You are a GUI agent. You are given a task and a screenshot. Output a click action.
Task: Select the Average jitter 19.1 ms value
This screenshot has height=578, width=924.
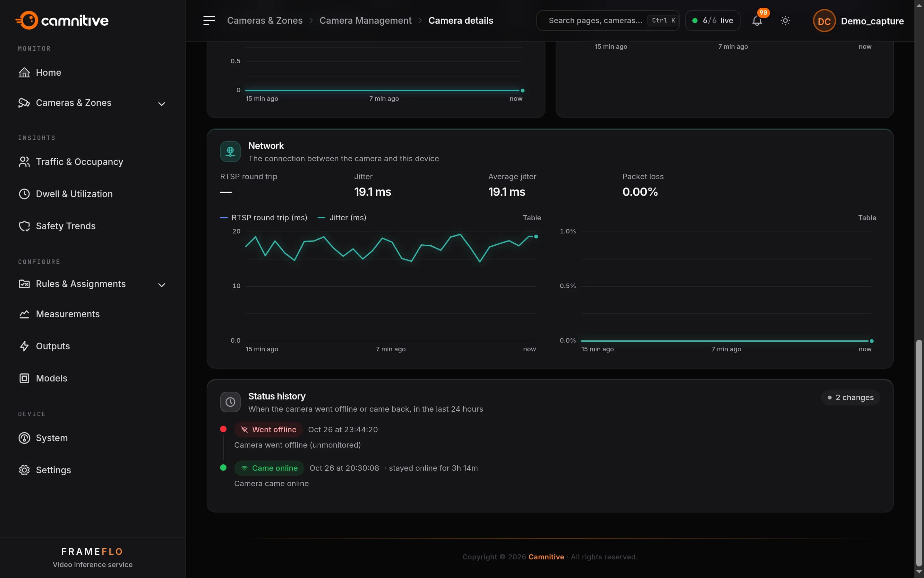507,192
